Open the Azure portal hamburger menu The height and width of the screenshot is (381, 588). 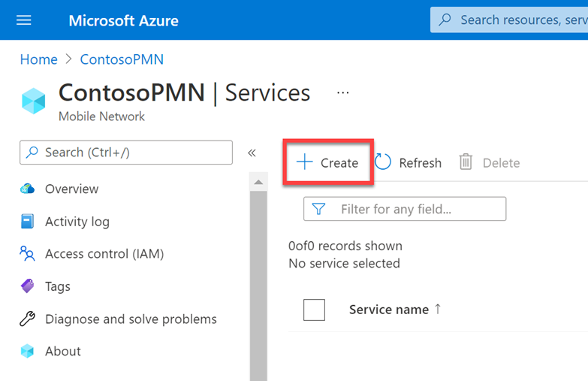23,20
